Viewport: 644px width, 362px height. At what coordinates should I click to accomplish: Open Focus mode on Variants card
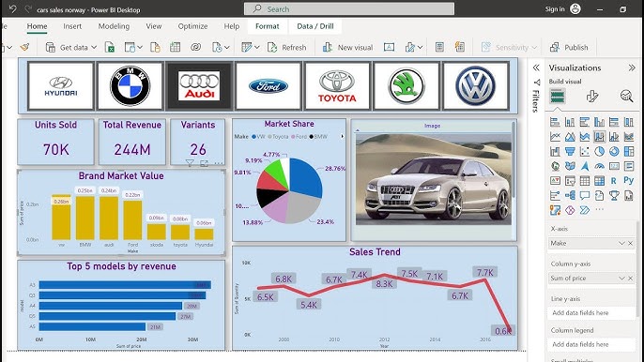pyautogui.click(x=204, y=163)
